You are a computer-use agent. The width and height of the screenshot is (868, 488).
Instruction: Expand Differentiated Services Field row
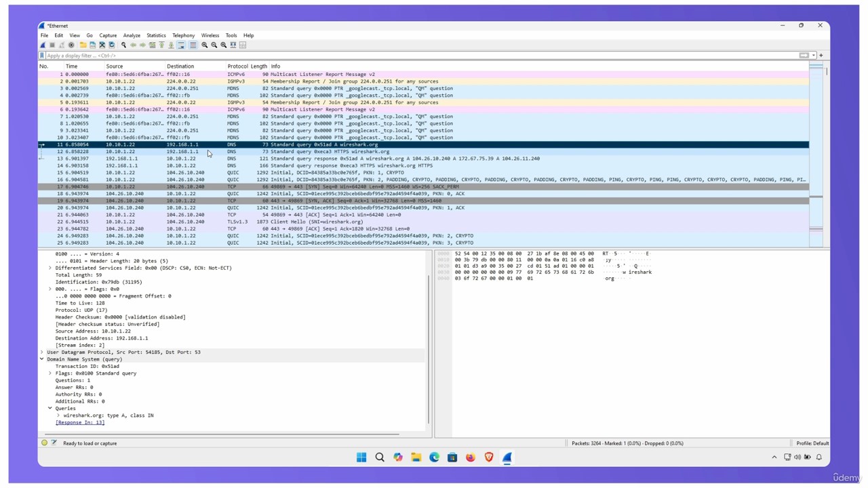pyautogui.click(x=50, y=268)
